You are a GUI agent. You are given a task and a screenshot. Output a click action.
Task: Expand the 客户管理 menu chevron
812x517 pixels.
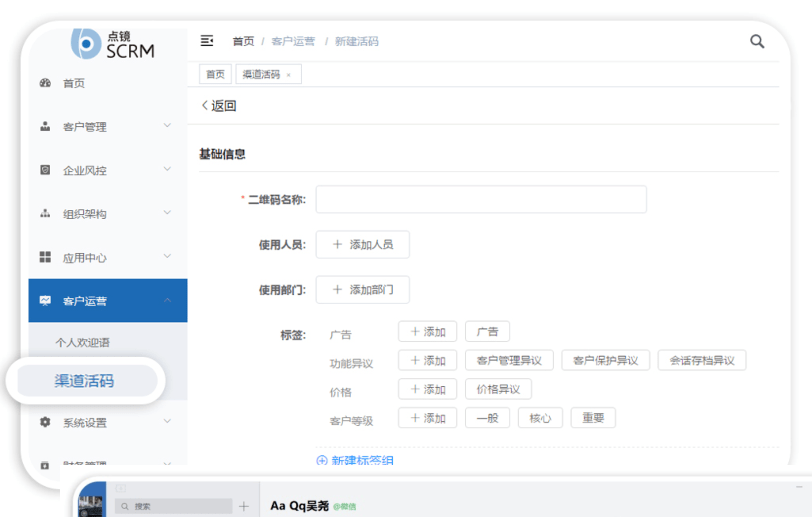tap(167, 125)
